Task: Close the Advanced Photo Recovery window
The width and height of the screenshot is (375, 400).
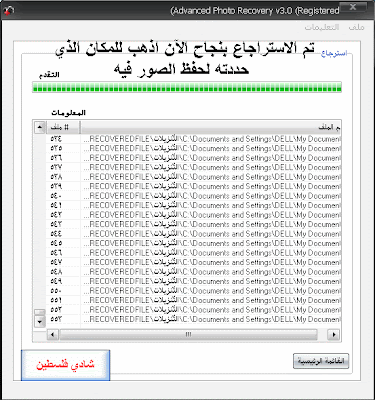Action: [353, 7]
